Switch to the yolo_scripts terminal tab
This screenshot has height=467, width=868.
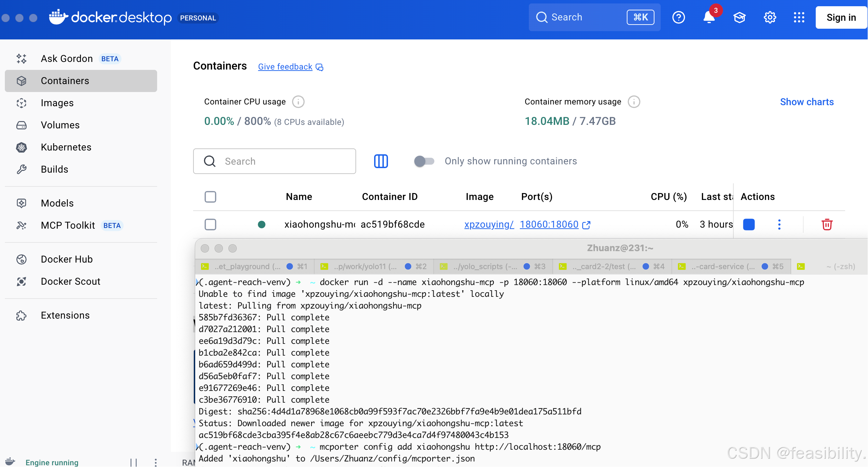(x=485, y=266)
